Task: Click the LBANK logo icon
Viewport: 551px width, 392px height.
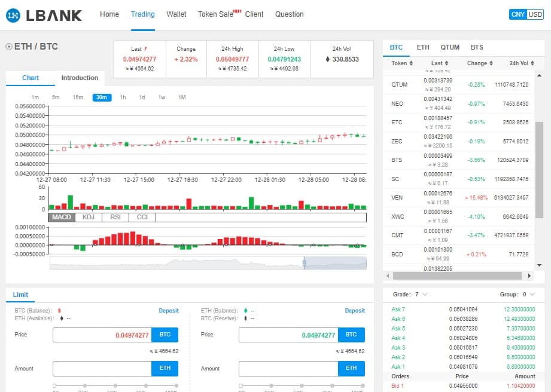Action: [x=13, y=16]
